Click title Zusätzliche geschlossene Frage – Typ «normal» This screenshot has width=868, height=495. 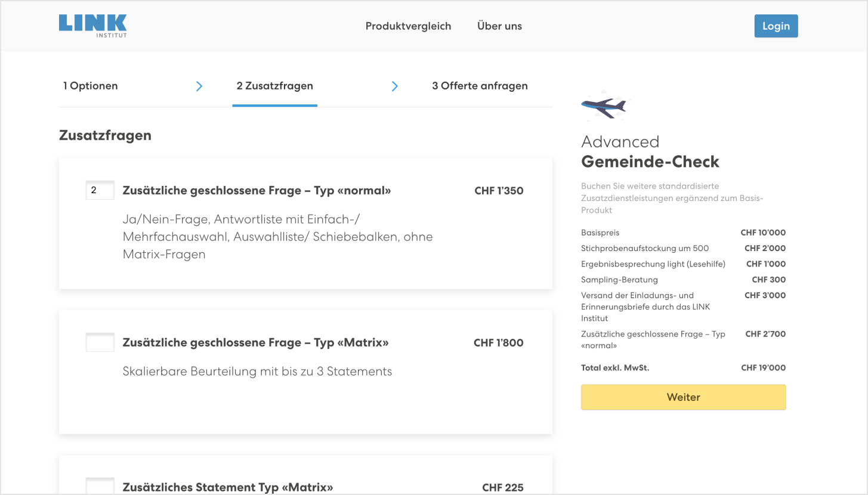coord(257,191)
